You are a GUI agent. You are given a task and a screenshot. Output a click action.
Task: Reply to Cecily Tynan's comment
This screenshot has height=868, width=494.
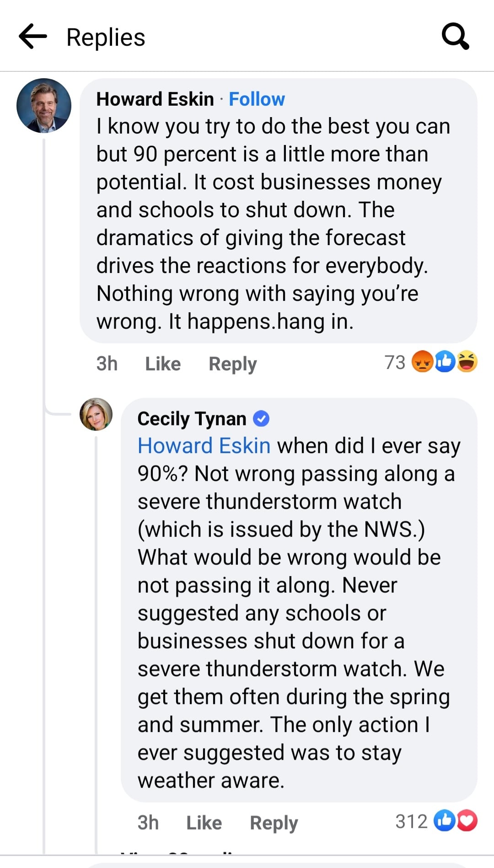click(274, 823)
